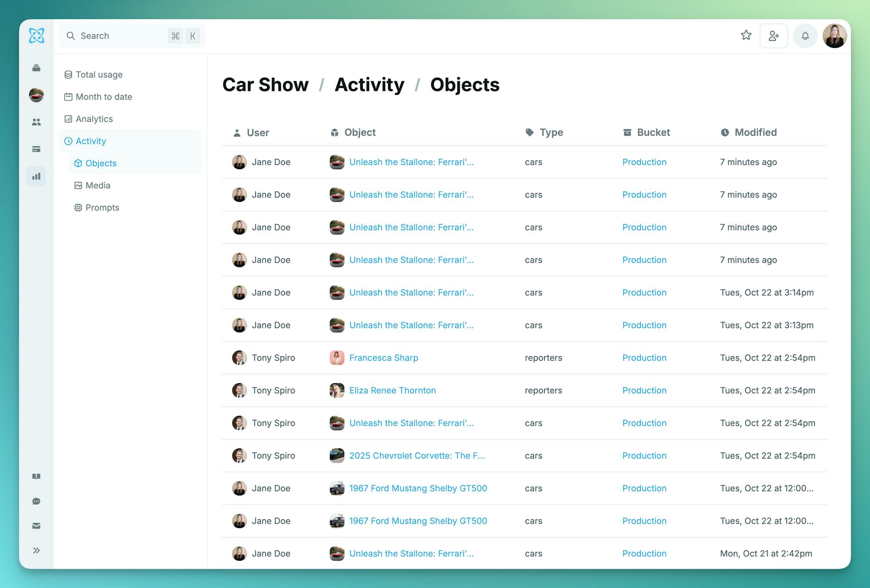Open the invite user button
The width and height of the screenshot is (870, 588).
[x=773, y=36]
